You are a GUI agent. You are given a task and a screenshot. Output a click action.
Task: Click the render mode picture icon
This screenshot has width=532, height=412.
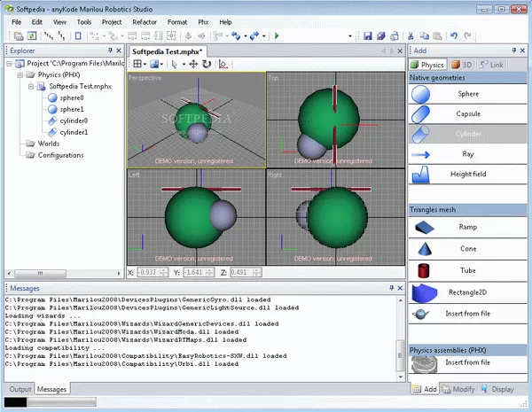tap(154, 64)
